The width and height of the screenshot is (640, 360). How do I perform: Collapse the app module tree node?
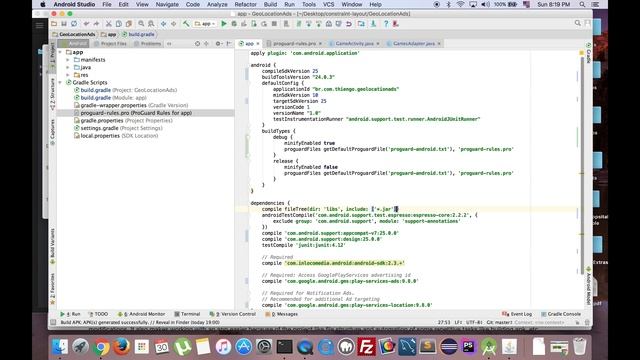tap(60, 52)
